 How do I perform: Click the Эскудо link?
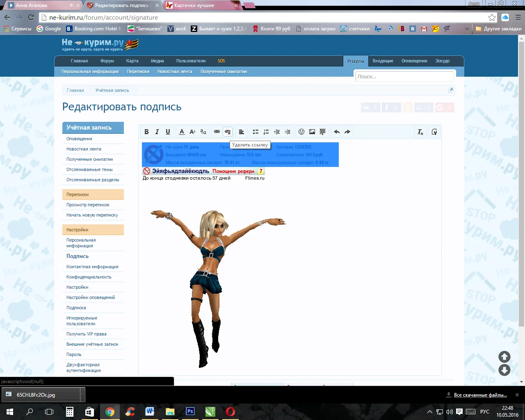click(443, 61)
